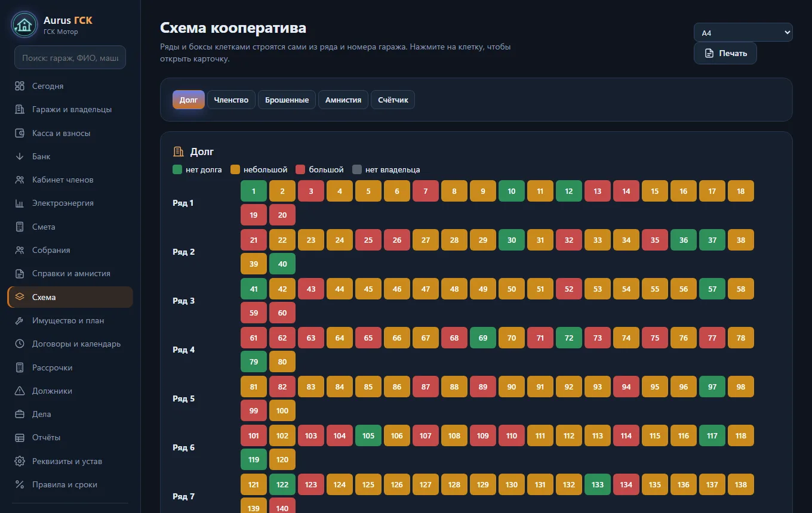Click the Банк download arrow icon
Viewport: 812px width, 513px height.
tap(20, 156)
